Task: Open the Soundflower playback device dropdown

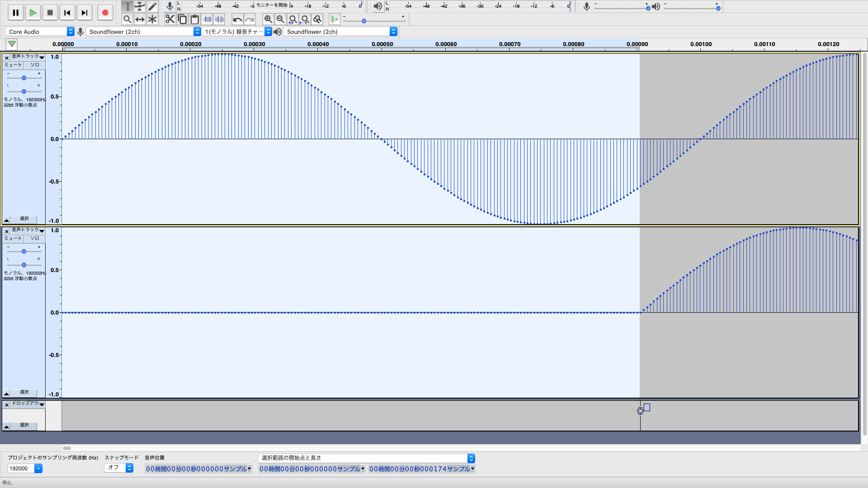Action: coord(340,32)
